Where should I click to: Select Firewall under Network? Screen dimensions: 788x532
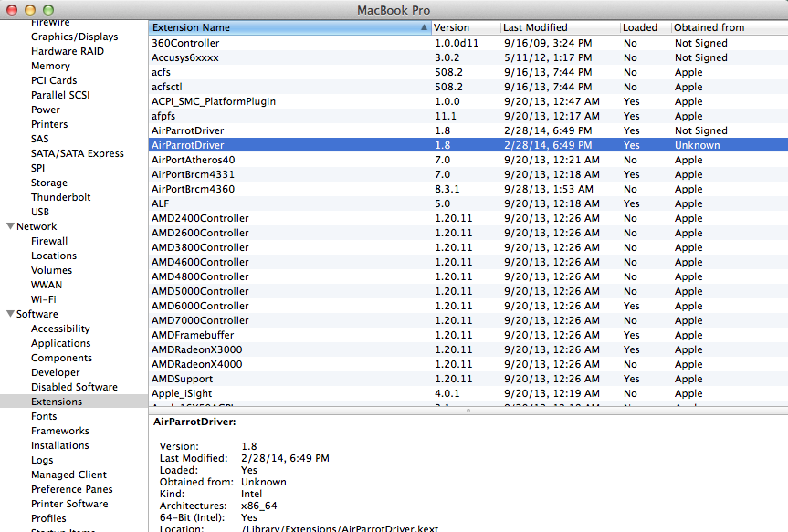tap(49, 241)
